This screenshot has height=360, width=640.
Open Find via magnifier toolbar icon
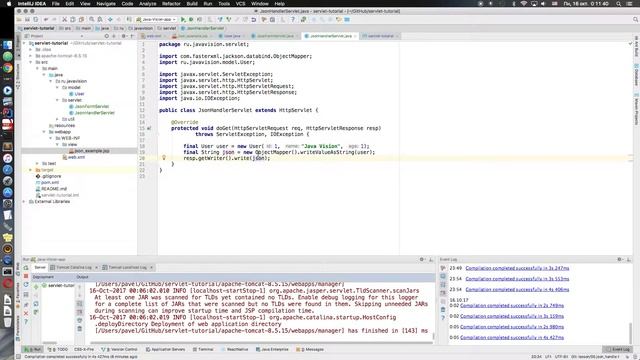click(x=92, y=19)
